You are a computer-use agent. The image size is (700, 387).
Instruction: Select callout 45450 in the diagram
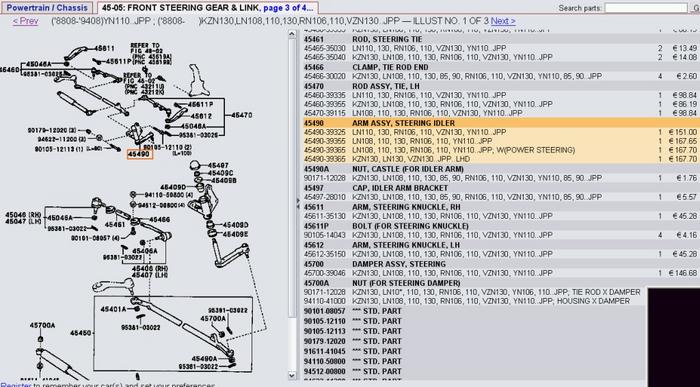coord(81,333)
